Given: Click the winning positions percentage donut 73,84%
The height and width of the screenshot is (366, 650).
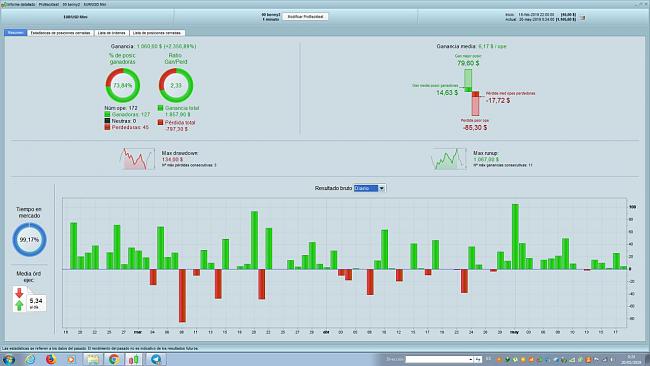Looking at the screenshot, I should pyautogui.click(x=123, y=85).
